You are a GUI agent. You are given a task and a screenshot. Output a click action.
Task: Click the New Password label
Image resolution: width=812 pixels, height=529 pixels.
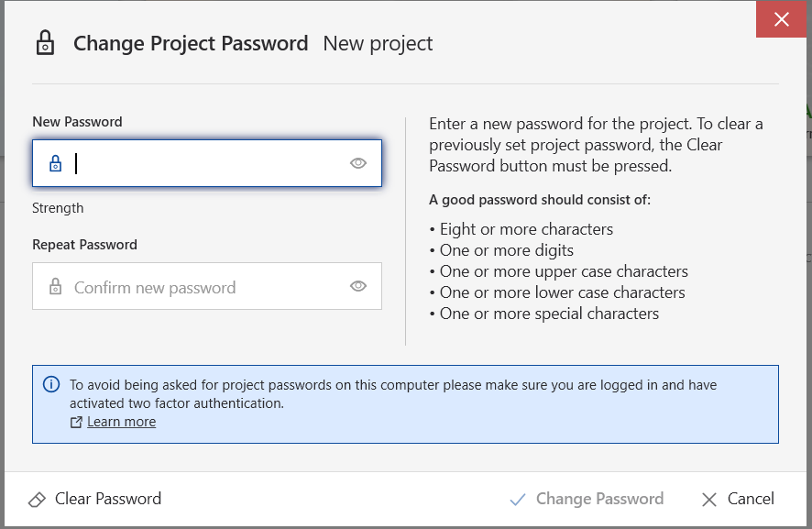tap(77, 122)
